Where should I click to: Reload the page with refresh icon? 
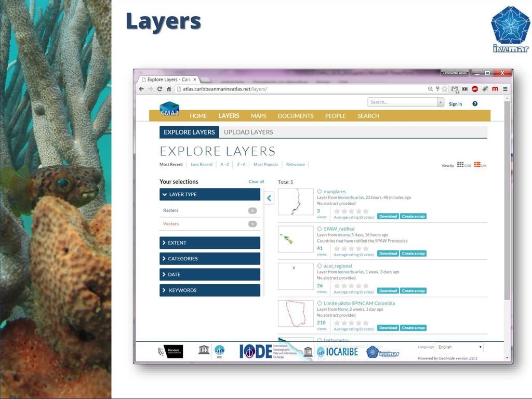pos(160,89)
